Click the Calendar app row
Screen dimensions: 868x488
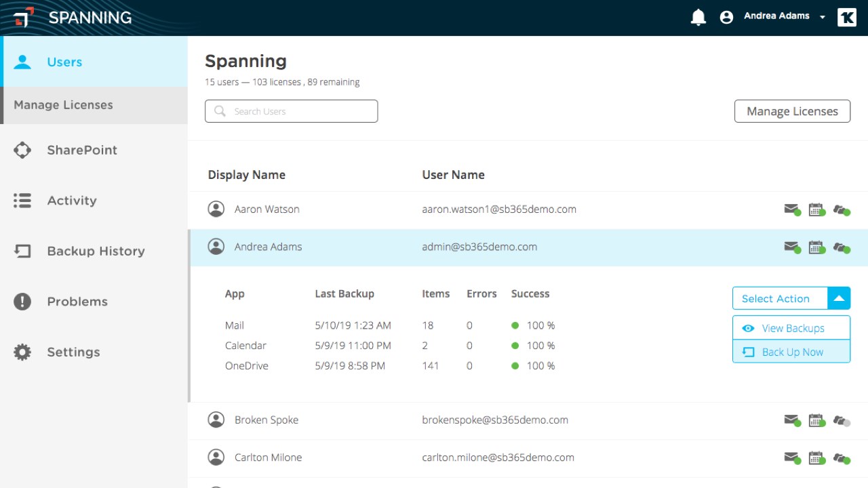(x=390, y=346)
